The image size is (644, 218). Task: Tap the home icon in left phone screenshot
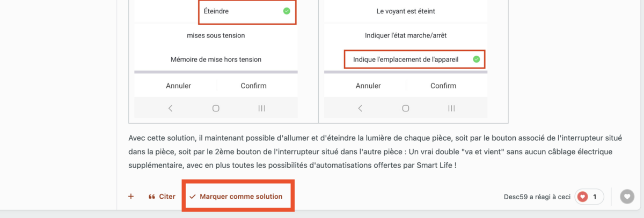click(216, 108)
